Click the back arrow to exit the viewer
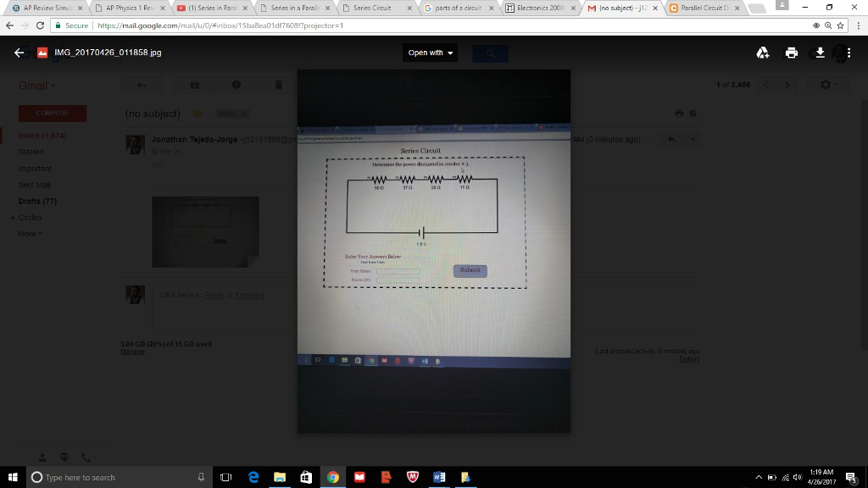This screenshot has height=488, width=868. 17,52
